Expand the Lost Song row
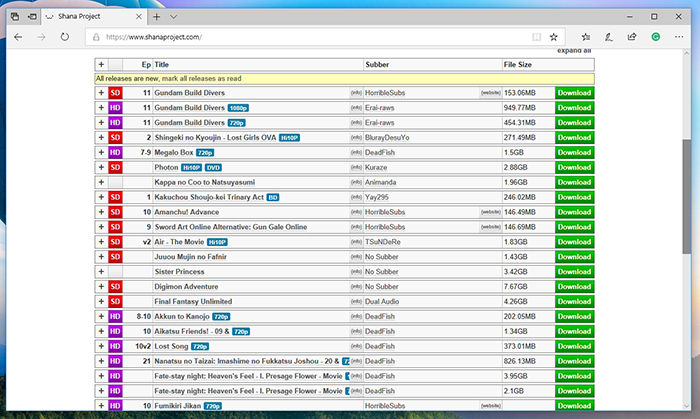 pos(101,346)
